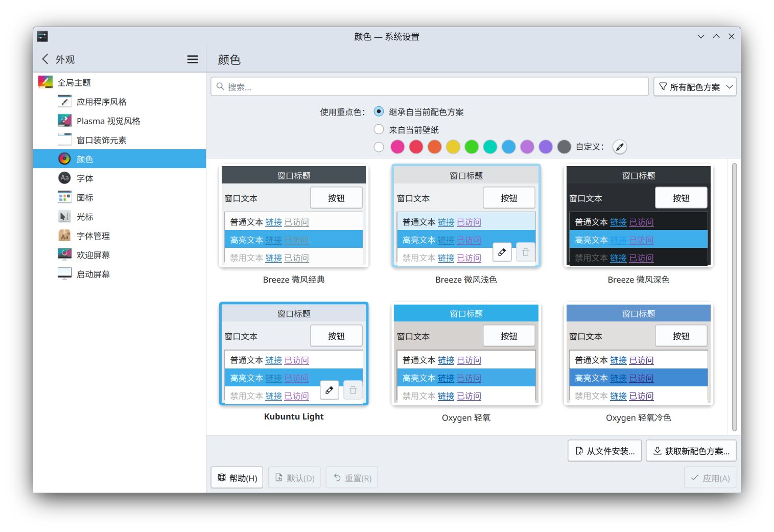Click the 光标 cursor icon

64,217
